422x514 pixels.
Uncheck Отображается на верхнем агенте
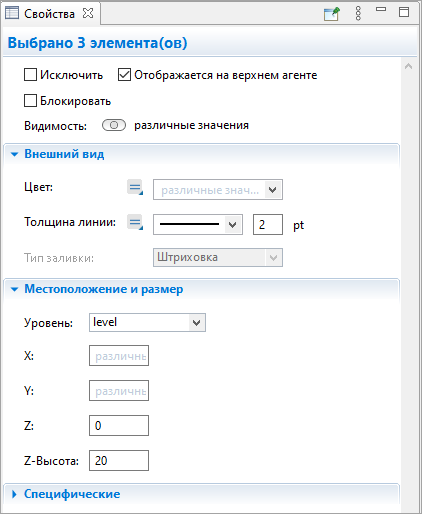(x=124, y=75)
